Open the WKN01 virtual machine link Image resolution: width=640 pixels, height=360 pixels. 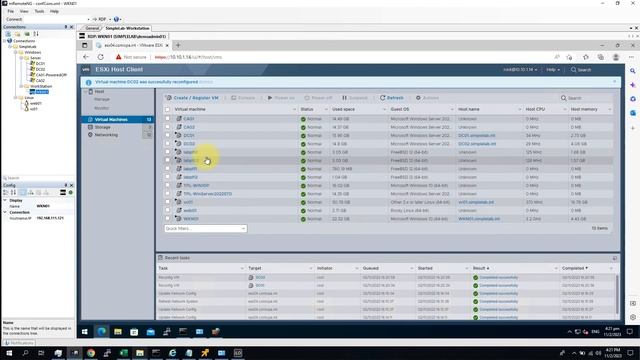[191, 219]
